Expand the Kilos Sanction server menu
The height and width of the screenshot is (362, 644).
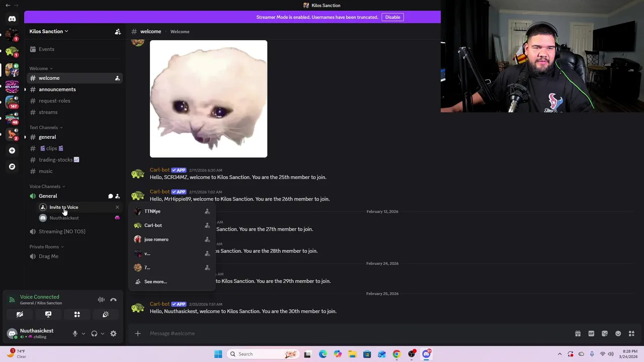(x=49, y=31)
